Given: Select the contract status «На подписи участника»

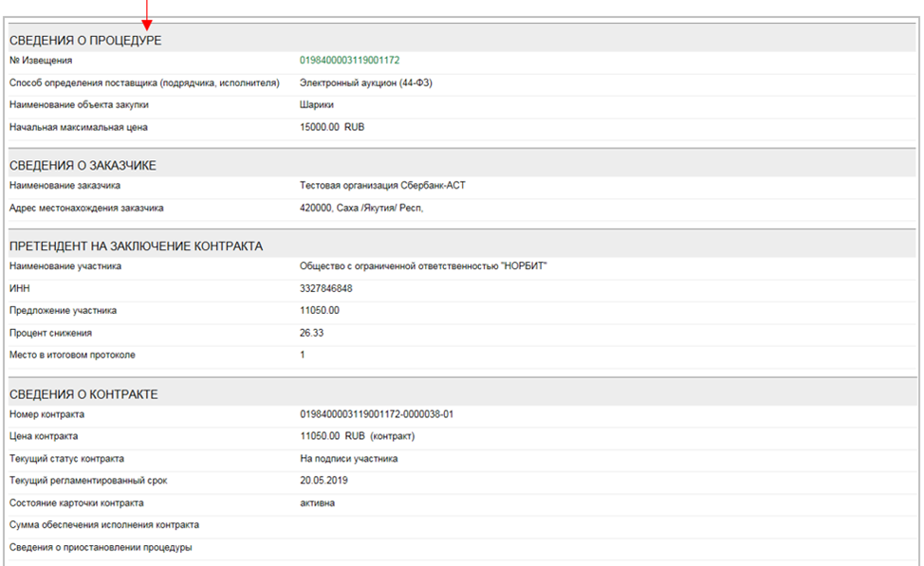Looking at the screenshot, I should (x=348, y=459).
